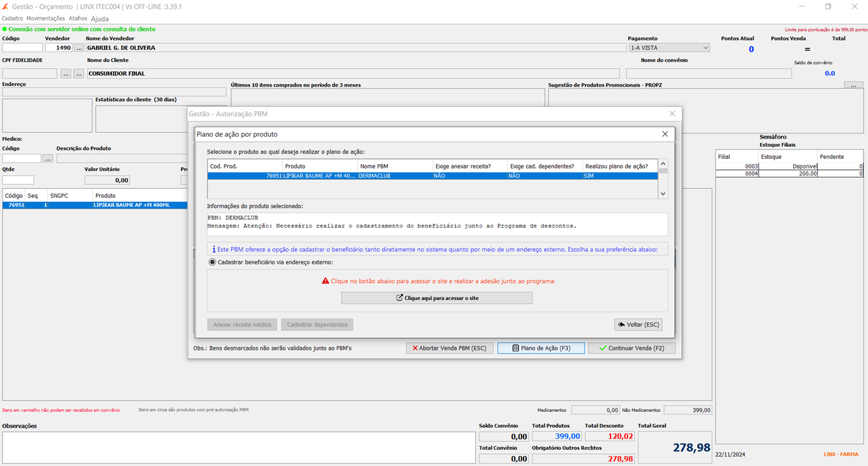Open the Pagamento dropdown showing 1-A VISTA

pyautogui.click(x=669, y=48)
